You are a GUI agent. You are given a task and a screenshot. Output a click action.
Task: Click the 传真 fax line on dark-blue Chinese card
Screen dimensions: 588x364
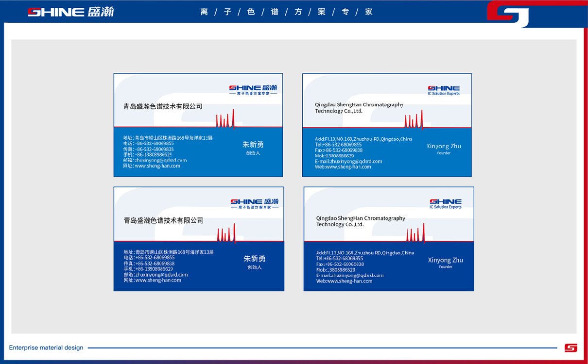[x=149, y=263]
